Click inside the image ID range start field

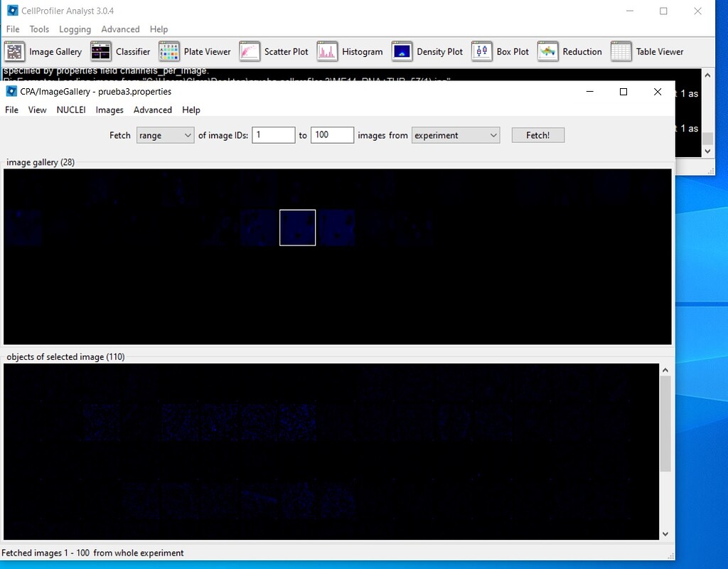pyautogui.click(x=273, y=134)
